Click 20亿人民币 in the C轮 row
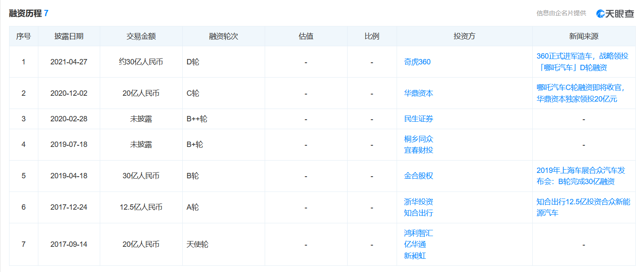The height and width of the screenshot is (272, 644). click(x=141, y=93)
